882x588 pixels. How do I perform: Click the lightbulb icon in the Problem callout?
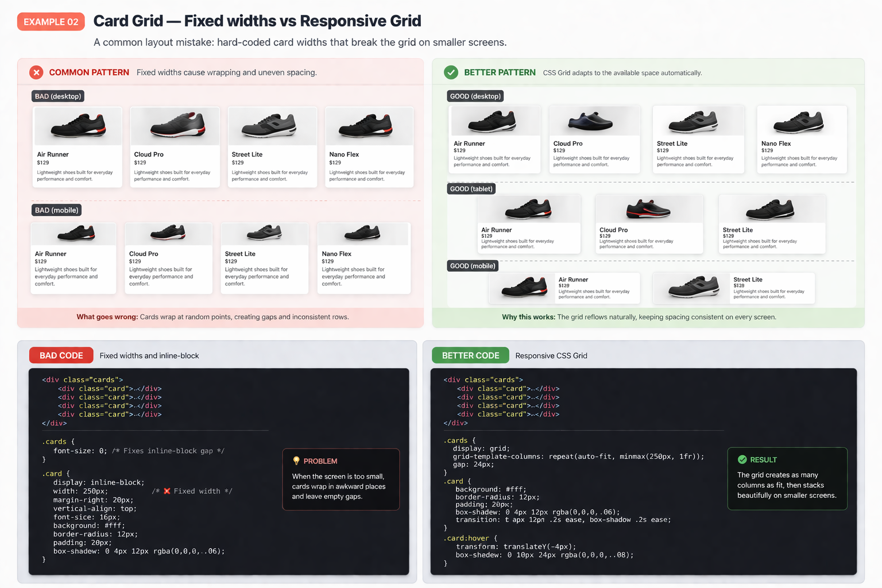coord(296,461)
